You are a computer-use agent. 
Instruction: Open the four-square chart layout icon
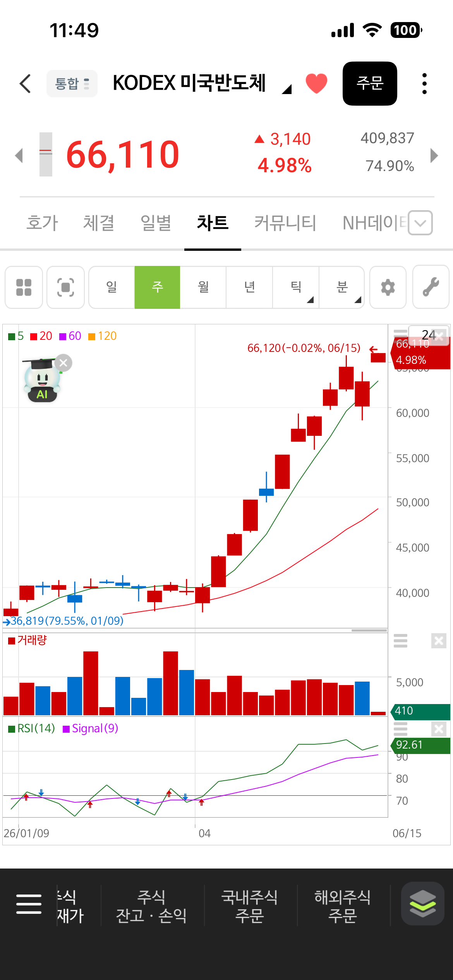pos(24,287)
